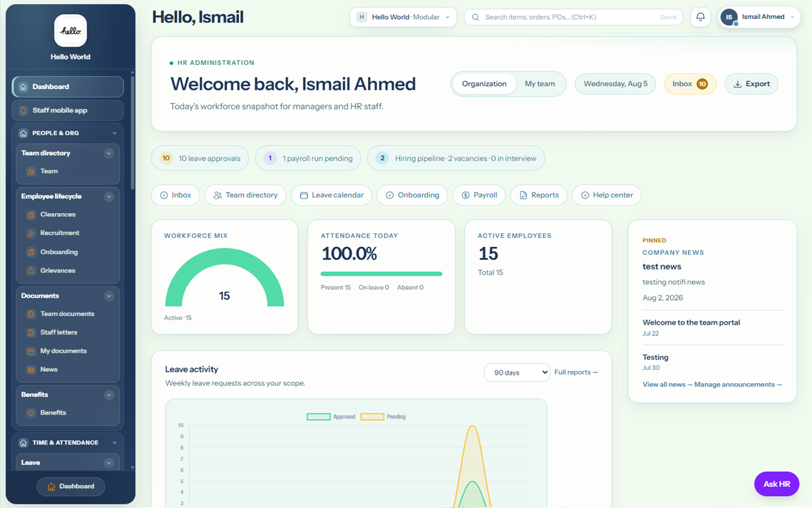The image size is (812, 508).
Task: Toggle the Approved legend swatch
Action: click(319, 417)
